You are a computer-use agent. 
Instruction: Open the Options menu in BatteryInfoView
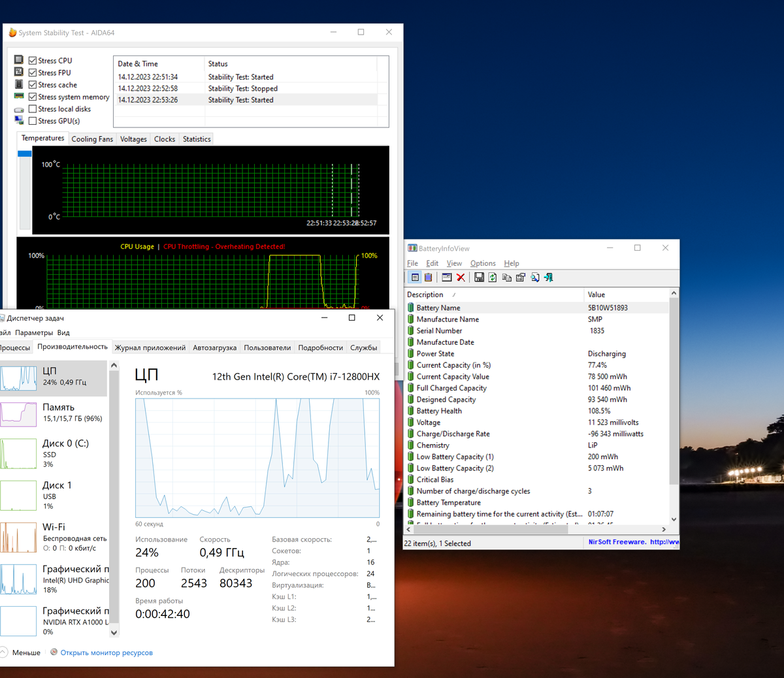pyautogui.click(x=483, y=263)
